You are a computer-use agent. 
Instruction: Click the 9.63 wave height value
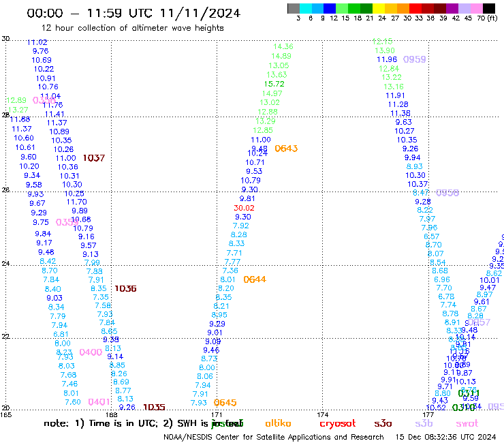coord(404,122)
